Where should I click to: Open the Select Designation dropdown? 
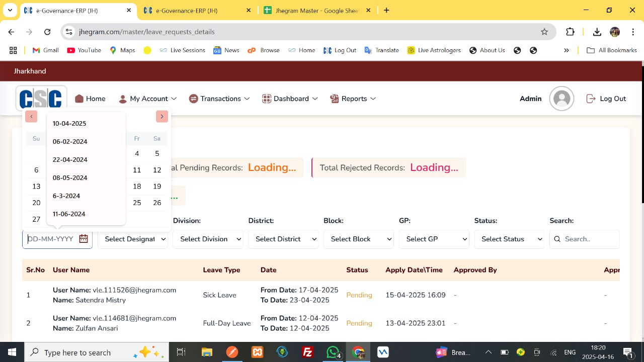coord(133,239)
